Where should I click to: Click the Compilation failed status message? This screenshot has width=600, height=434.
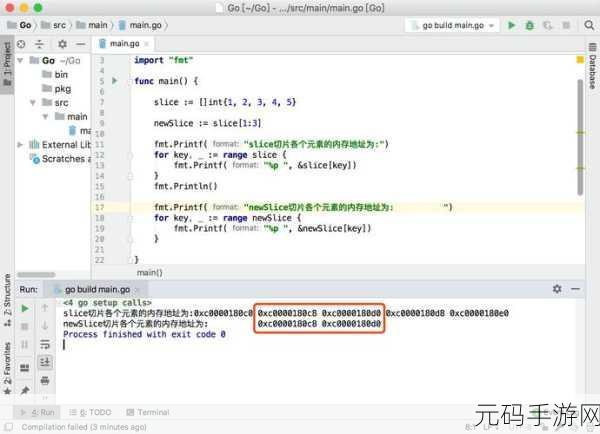pos(84,427)
